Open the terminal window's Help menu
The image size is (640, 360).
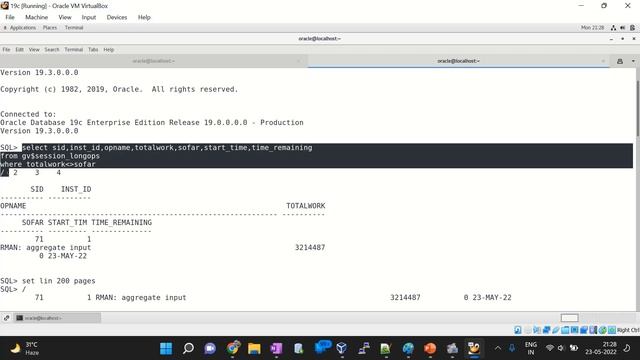[109, 49]
